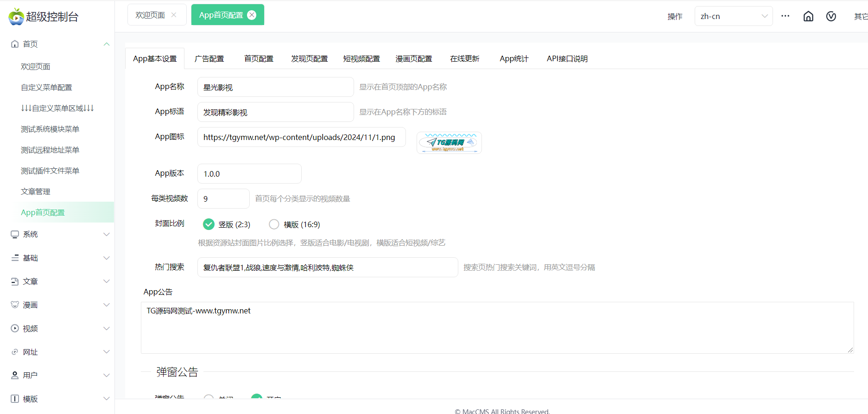Expand the 漫画 sidebar menu
Viewport: 868px width, 414px height.
(60, 305)
